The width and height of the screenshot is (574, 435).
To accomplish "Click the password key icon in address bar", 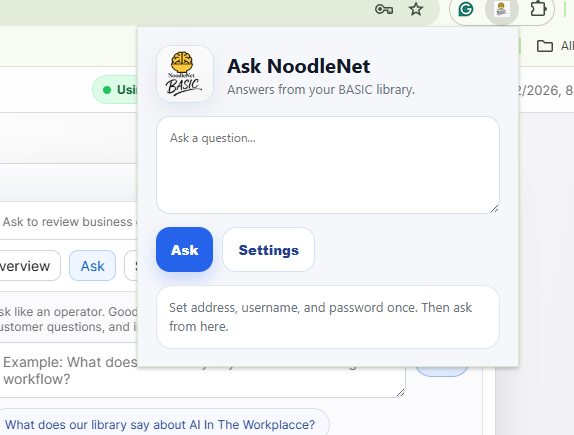I will (384, 9).
